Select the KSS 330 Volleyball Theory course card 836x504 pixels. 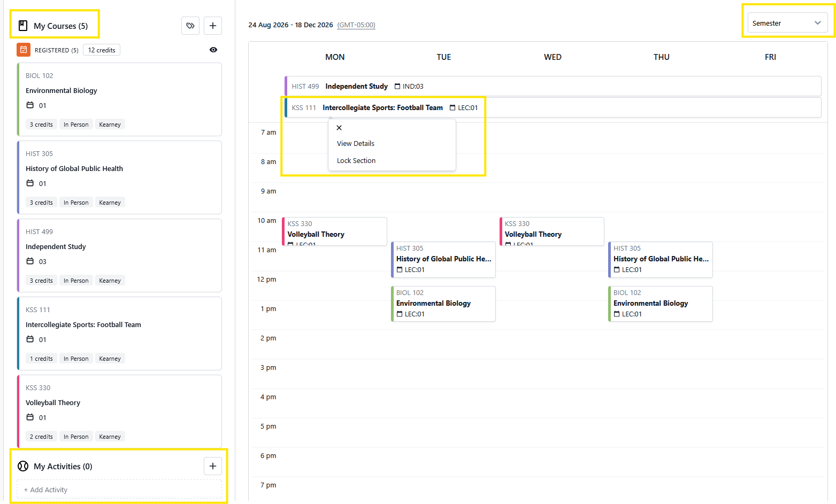[x=119, y=412]
